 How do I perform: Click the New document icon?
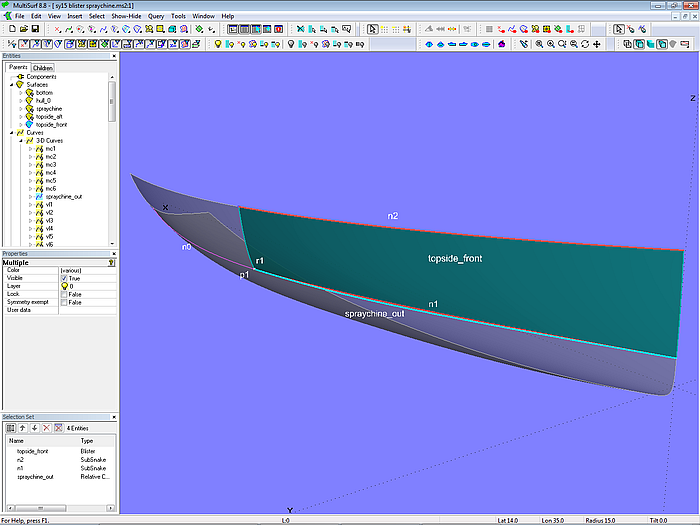pos(10,29)
